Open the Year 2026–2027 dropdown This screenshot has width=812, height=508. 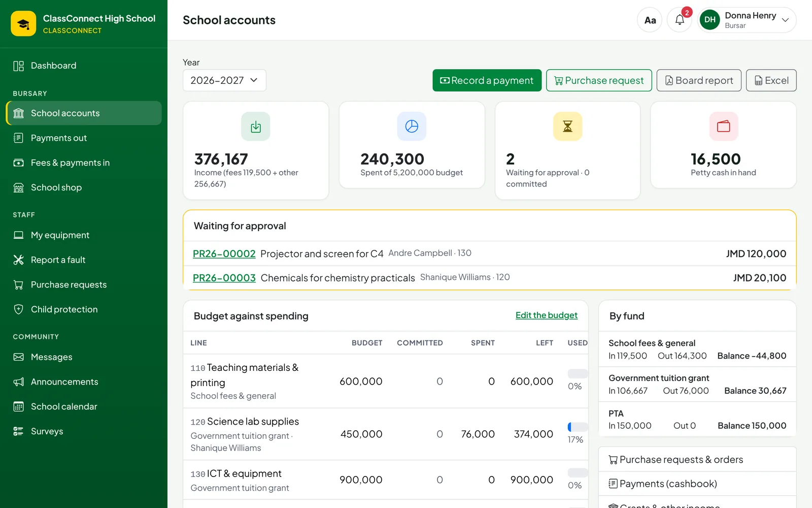coord(224,80)
